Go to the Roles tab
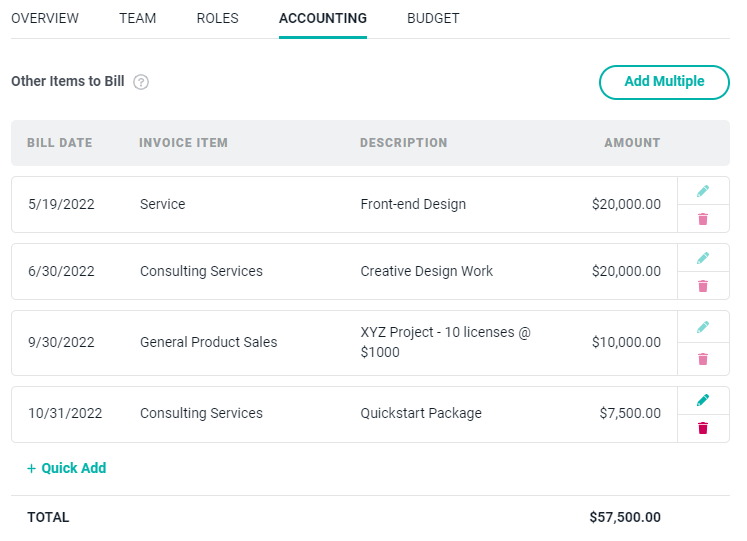747x541 pixels. pos(217,18)
